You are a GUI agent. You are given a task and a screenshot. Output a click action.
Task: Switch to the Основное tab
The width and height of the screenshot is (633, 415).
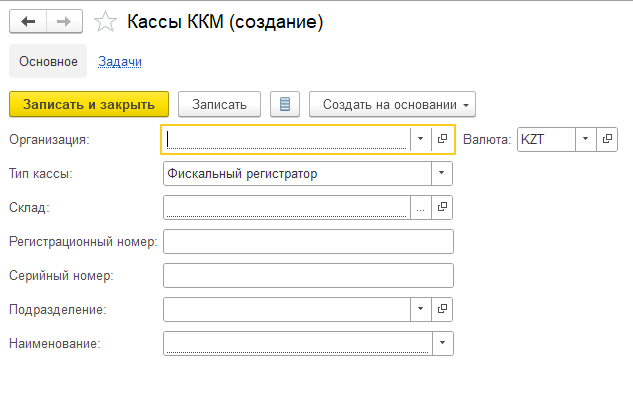48,61
